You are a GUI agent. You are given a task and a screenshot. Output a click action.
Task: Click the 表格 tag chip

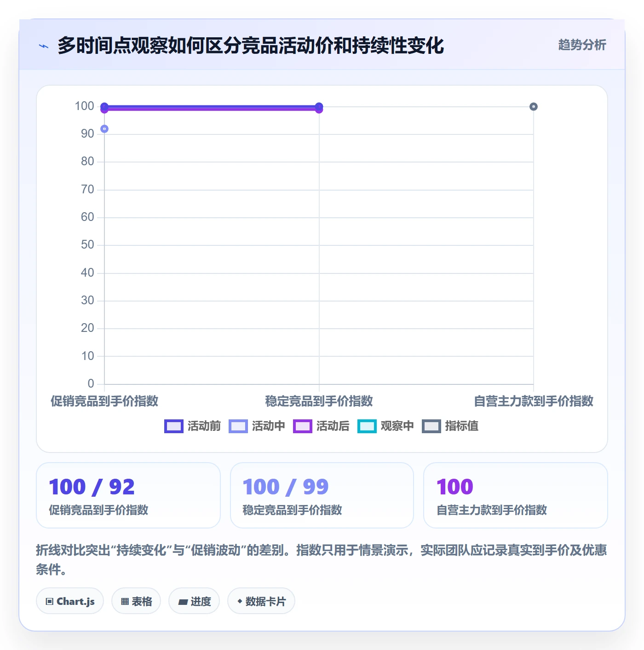coord(136,601)
